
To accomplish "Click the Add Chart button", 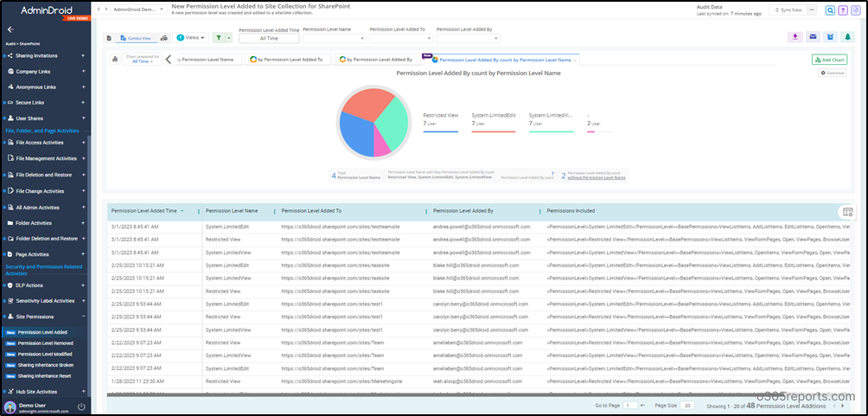I will point(829,60).
